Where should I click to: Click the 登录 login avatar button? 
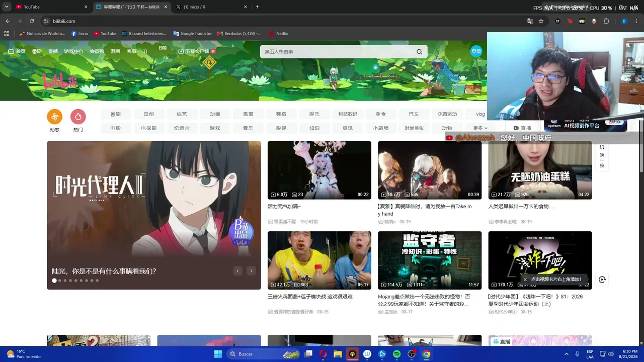click(x=476, y=51)
